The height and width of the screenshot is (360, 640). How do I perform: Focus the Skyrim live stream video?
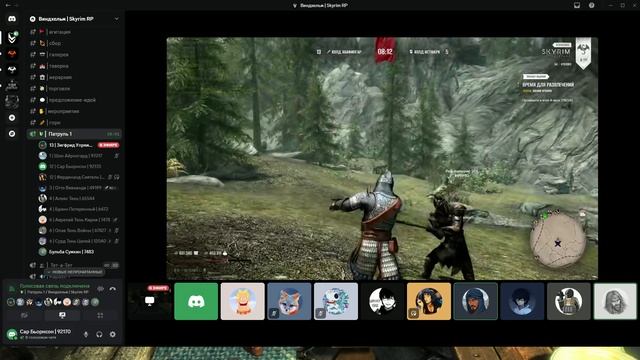point(382,158)
